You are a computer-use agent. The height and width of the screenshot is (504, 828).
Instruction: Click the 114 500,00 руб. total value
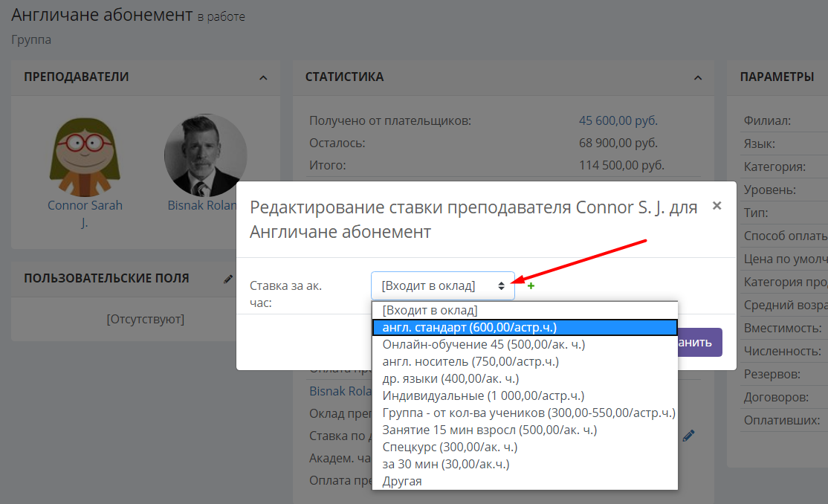click(x=621, y=165)
